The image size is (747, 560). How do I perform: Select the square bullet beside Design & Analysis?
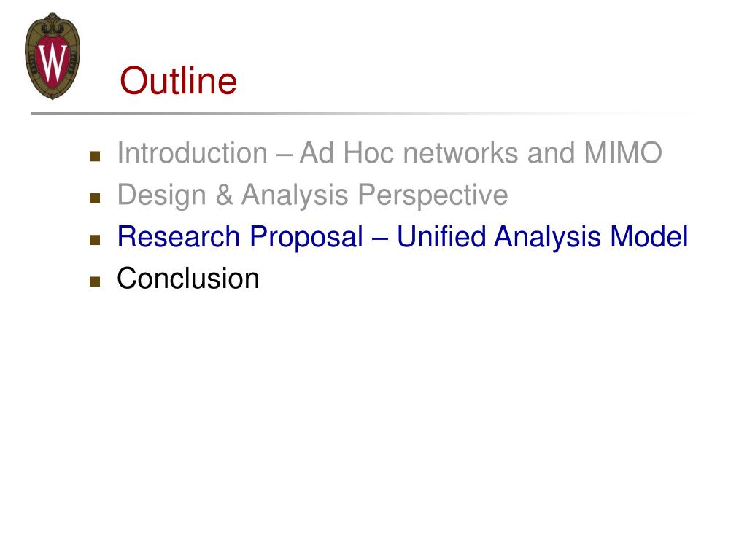coord(95,198)
